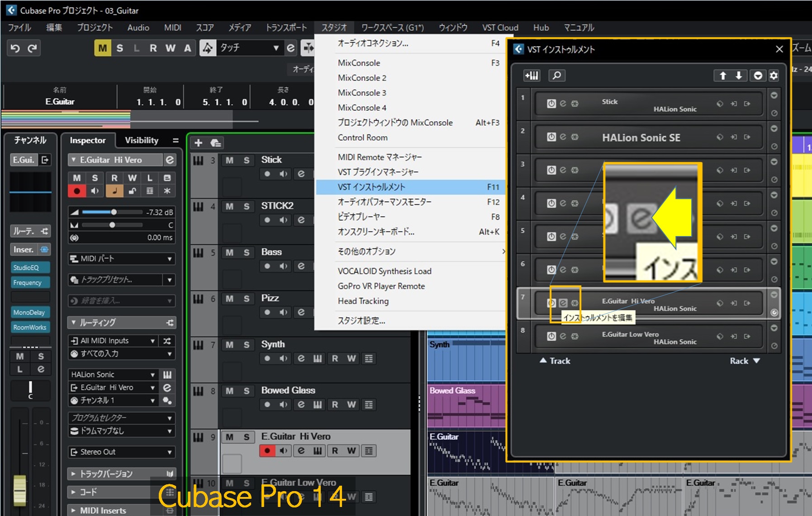Open the All MIDI Inputs dropdown
Screen dimensions: 812x516
pyautogui.click(x=113, y=341)
